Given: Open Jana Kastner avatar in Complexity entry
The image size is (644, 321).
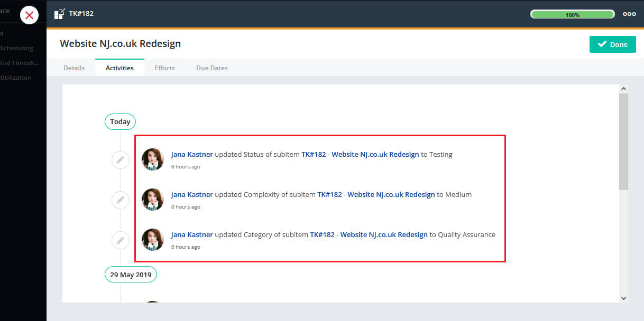Looking at the screenshot, I should [x=153, y=200].
